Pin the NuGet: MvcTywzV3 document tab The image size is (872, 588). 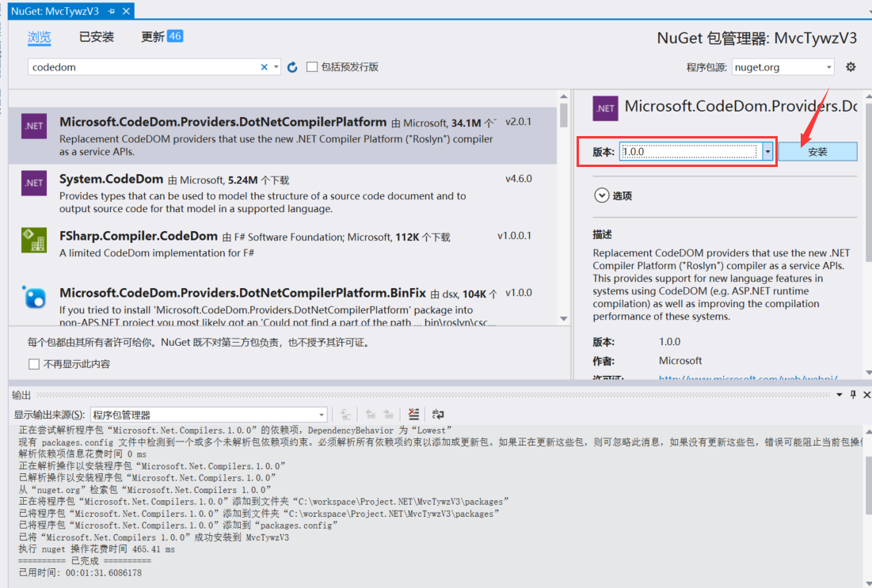point(112,11)
